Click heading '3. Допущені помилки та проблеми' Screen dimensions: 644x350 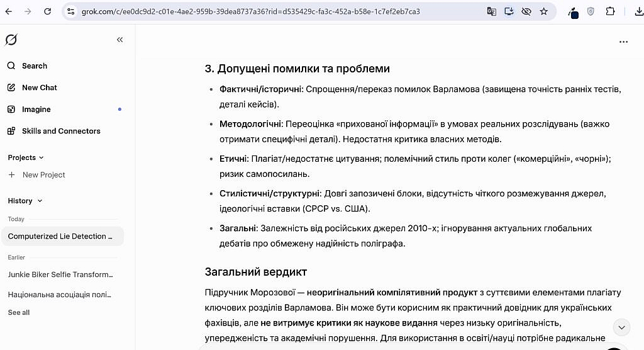tap(297, 69)
